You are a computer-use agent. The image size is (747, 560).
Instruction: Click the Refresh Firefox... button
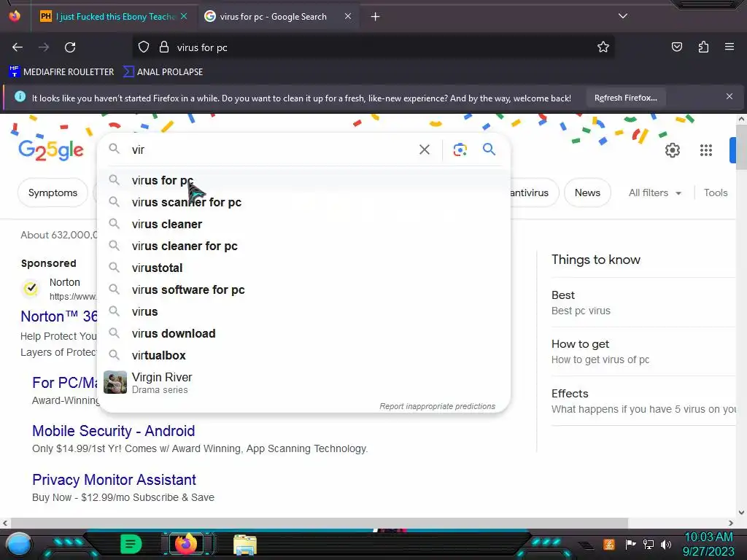[x=625, y=98]
